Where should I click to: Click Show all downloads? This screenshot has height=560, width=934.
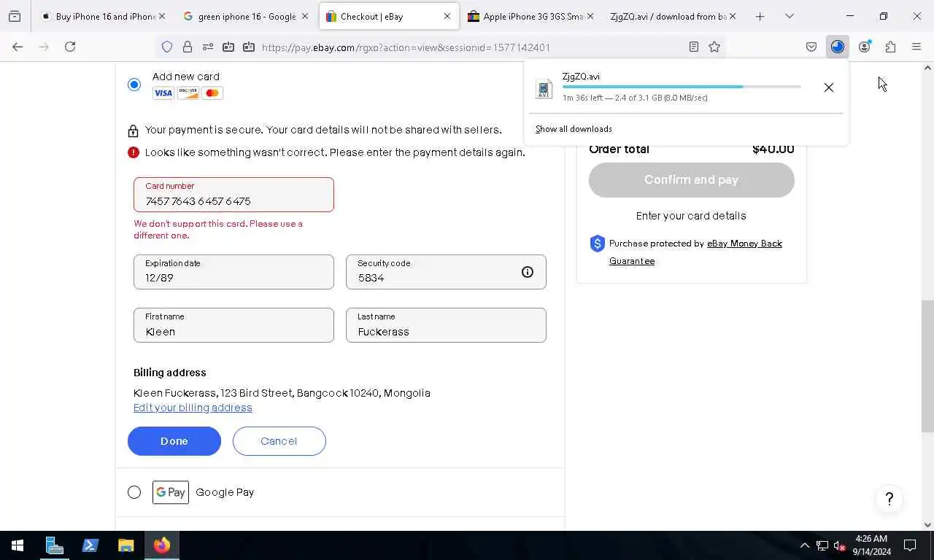[574, 129]
